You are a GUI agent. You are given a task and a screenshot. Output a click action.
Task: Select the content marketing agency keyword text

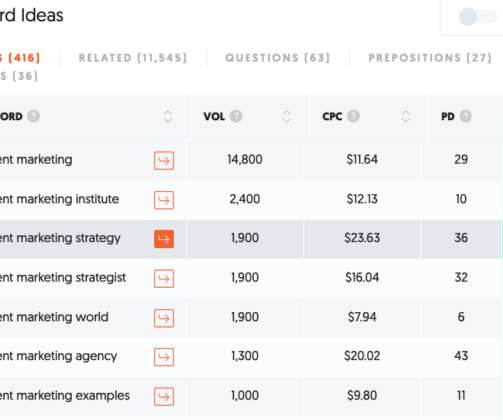58,356
